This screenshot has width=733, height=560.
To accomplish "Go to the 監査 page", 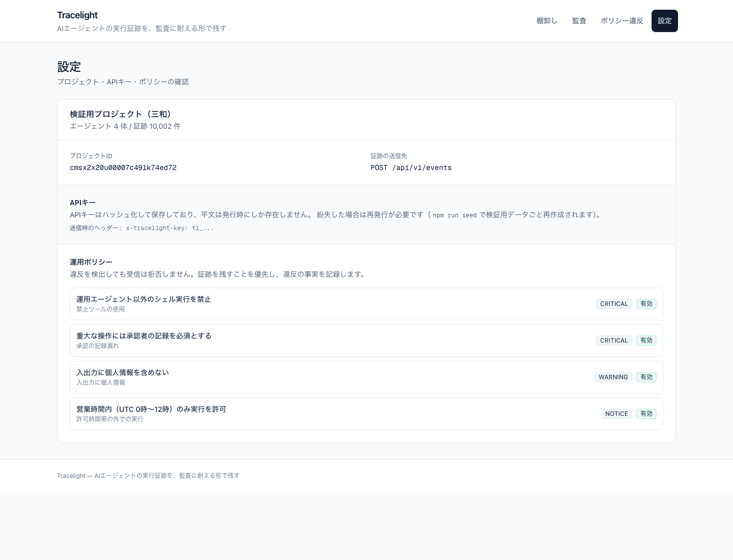I will 579,21.
